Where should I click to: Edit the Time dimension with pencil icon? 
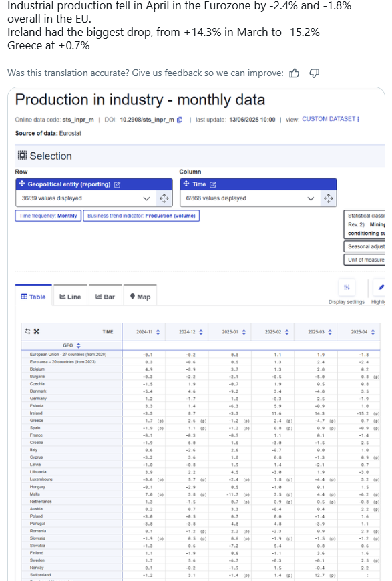tap(212, 184)
